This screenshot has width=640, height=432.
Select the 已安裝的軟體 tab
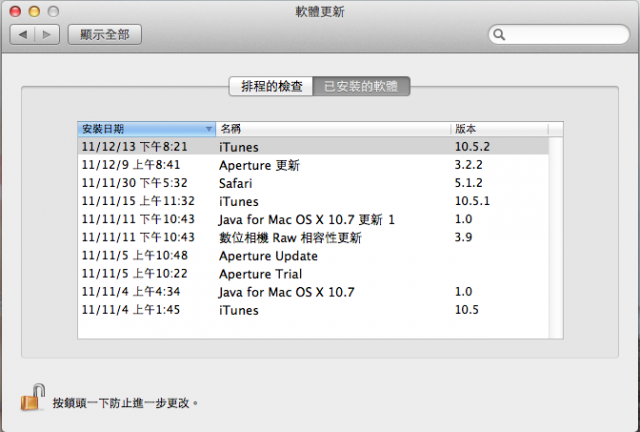361,86
